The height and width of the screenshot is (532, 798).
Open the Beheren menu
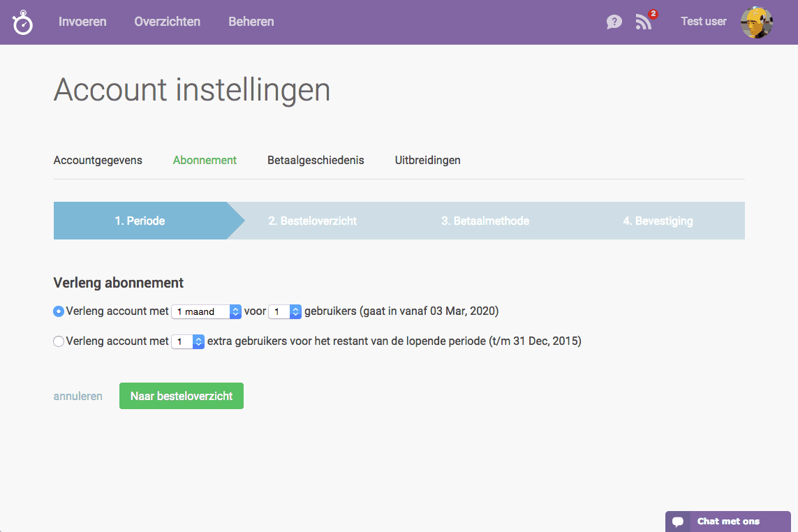click(251, 22)
